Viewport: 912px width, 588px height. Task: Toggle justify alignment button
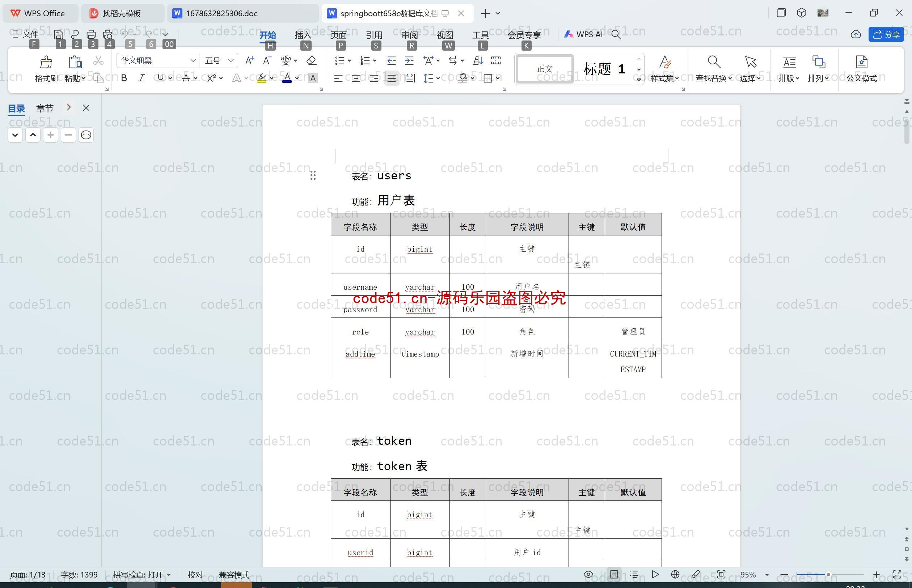tap(392, 79)
